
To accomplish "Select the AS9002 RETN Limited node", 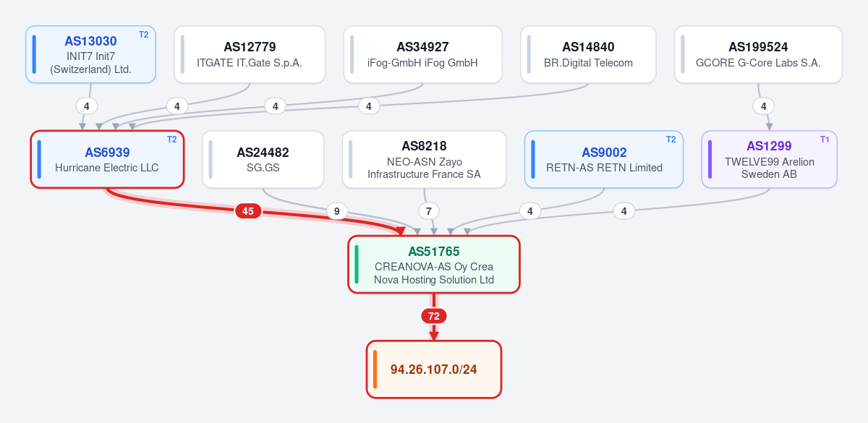I will pos(604,159).
